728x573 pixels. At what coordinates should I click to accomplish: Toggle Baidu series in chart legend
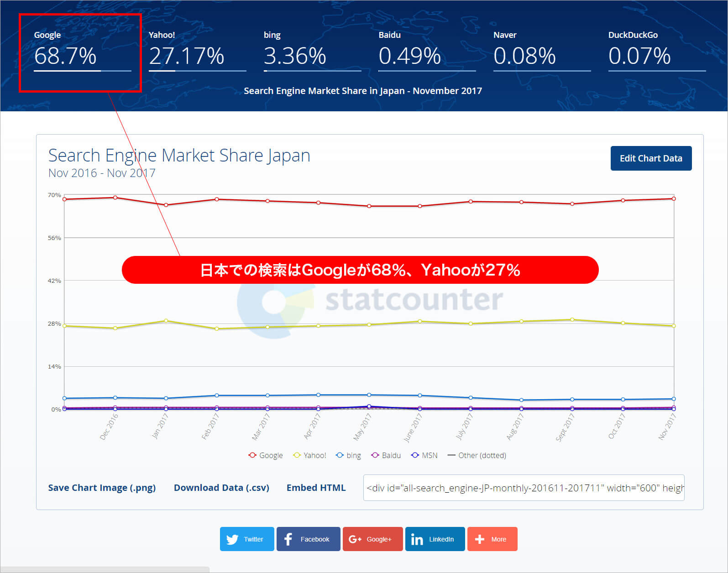pyautogui.click(x=386, y=455)
